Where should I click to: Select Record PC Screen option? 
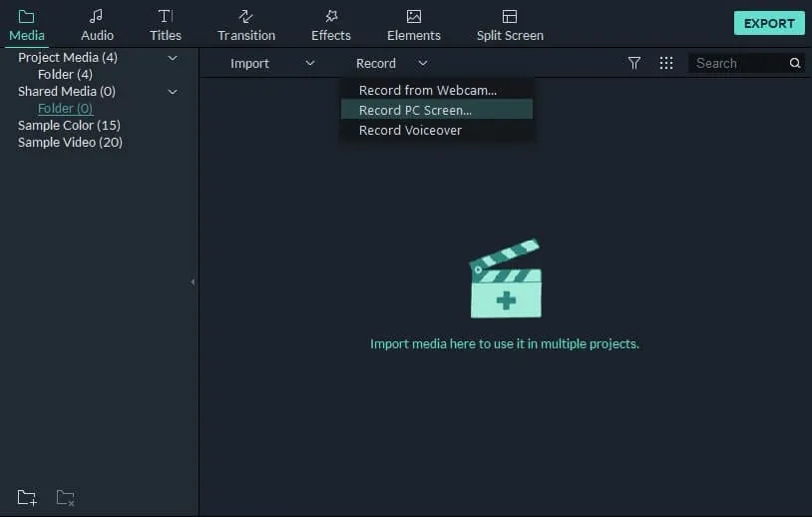(416, 110)
